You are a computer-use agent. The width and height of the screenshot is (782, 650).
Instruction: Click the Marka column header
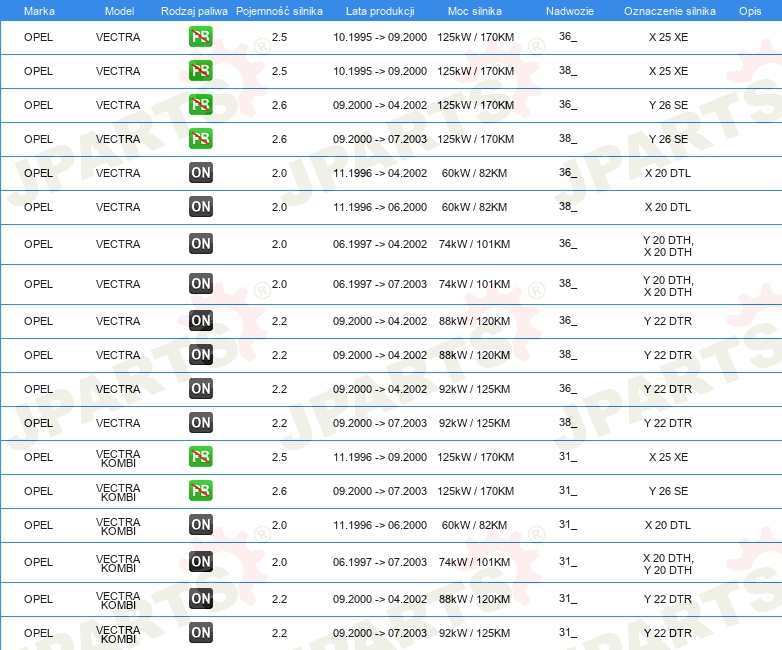[39, 11]
